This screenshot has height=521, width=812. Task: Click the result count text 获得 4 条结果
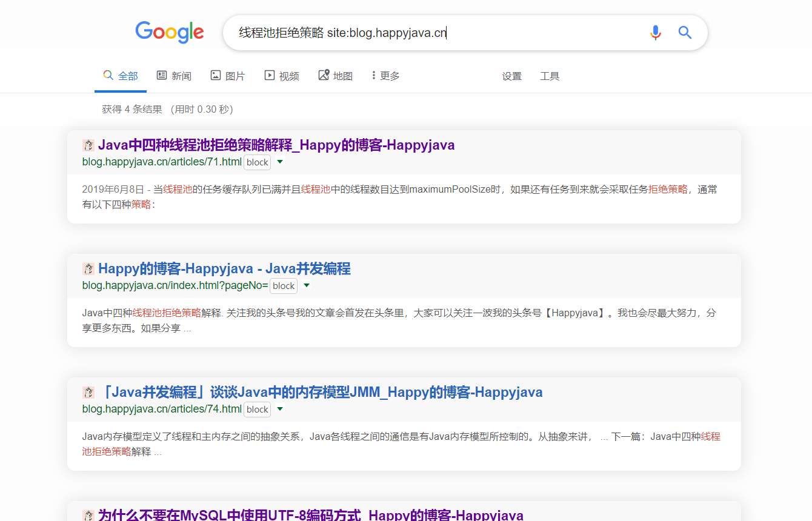coord(132,110)
